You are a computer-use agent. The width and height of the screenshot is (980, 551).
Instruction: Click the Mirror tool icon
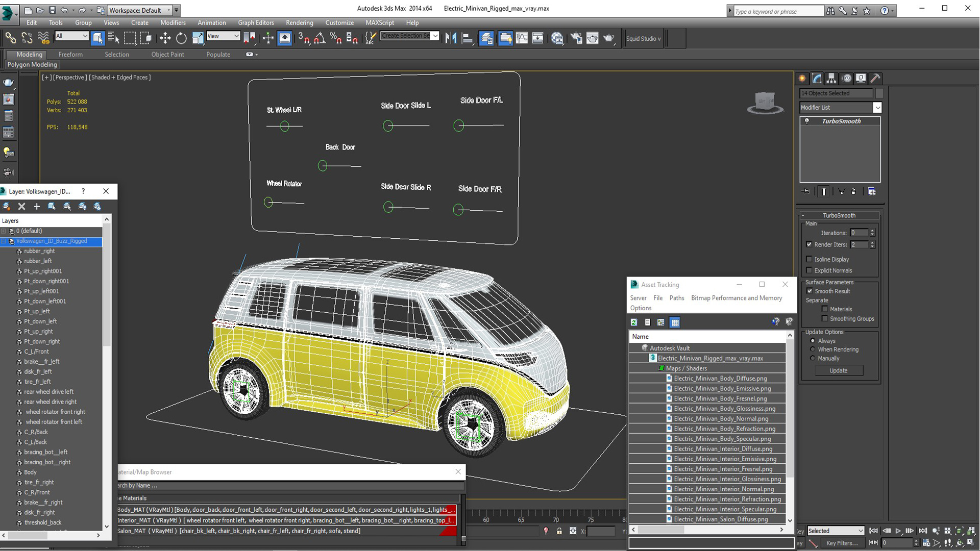(x=451, y=38)
